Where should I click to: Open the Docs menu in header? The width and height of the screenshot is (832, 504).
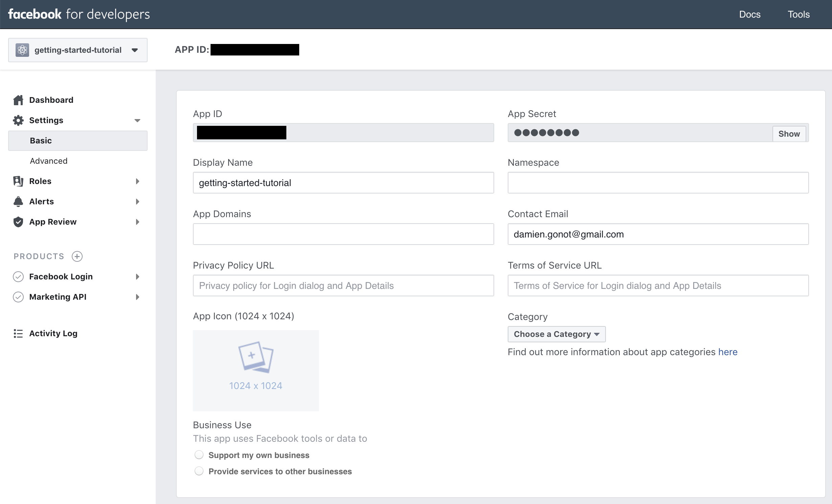point(749,14)
